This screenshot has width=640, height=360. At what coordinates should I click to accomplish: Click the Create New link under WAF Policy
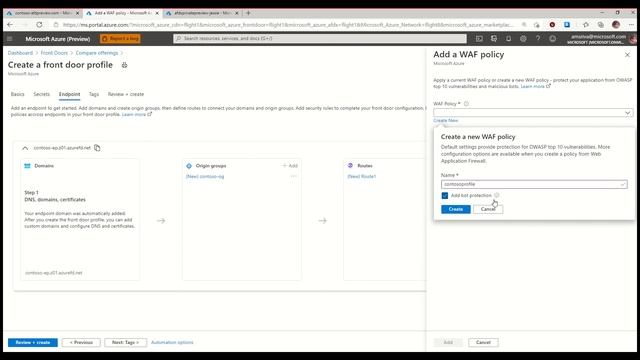tap(445, 120)
